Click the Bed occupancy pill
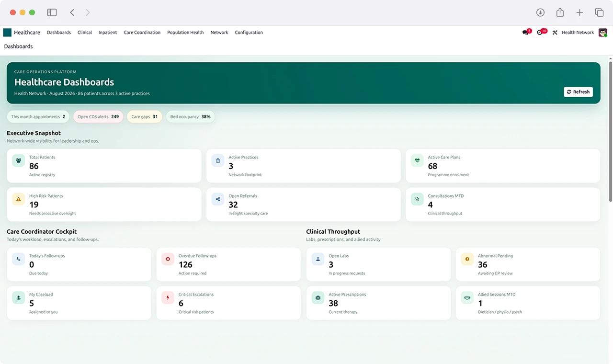This screenshot has height=364, width=613. 190,117
